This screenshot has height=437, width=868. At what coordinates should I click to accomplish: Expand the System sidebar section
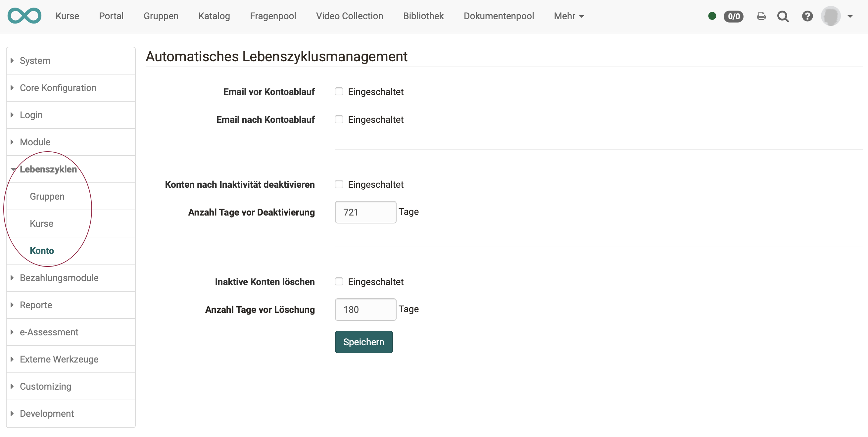(71, 61)
